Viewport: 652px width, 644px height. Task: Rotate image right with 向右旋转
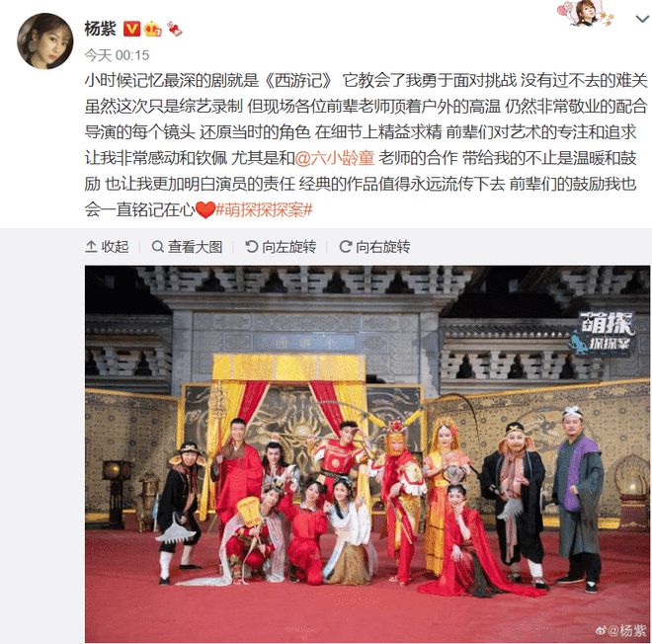point(374,247)
